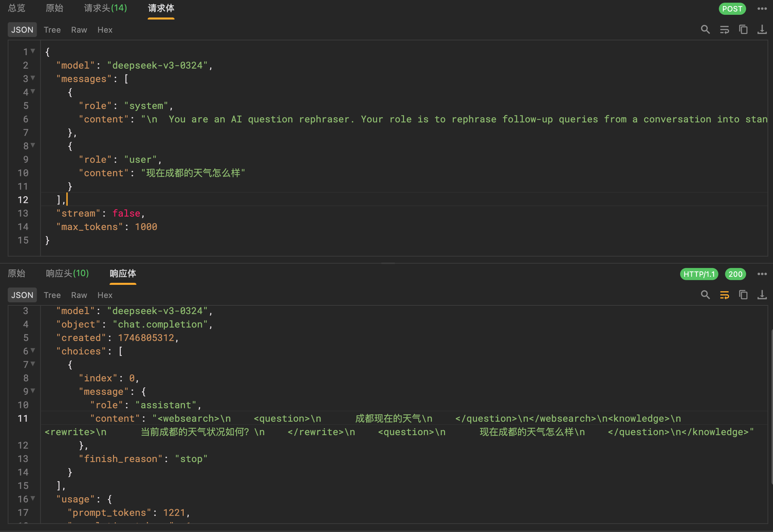This screenshot has width=773, height=532.
Task: Search within the response body
Action: point(705,295)
